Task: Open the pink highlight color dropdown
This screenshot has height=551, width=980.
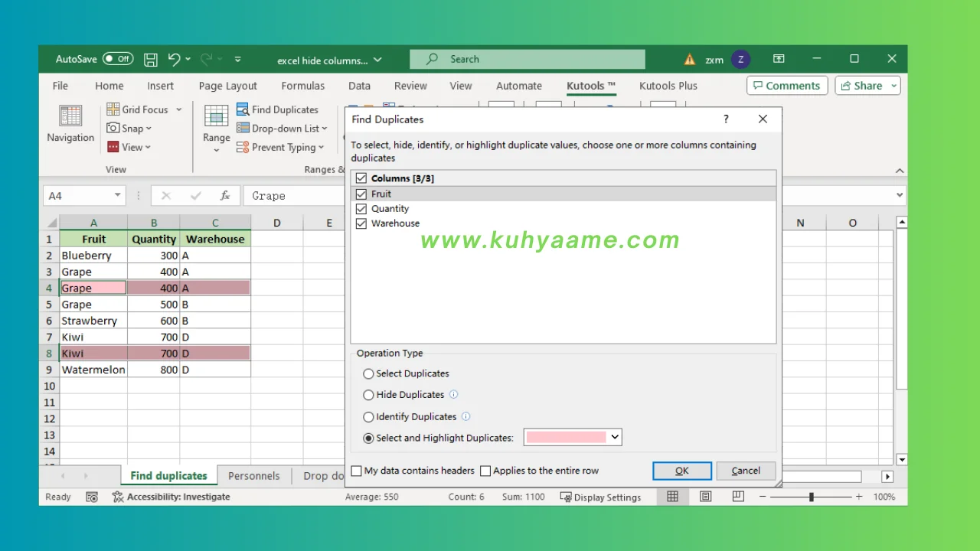Action: [614, 438]
